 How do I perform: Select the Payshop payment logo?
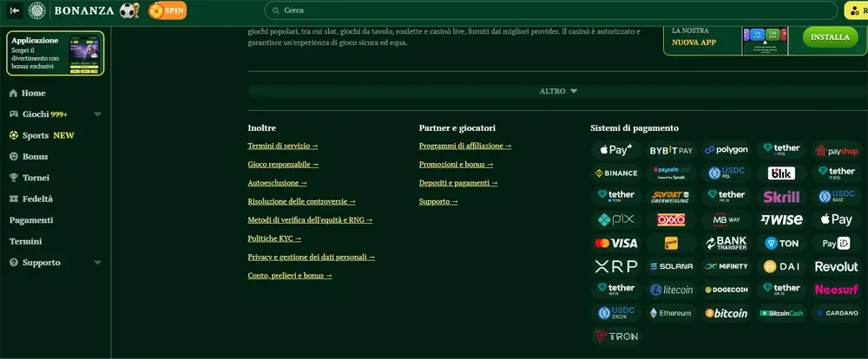click(x=837, y=150)
